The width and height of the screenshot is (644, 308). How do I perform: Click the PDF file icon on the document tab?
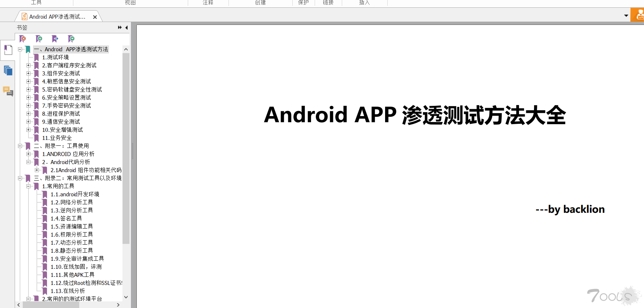click(25, 16)
